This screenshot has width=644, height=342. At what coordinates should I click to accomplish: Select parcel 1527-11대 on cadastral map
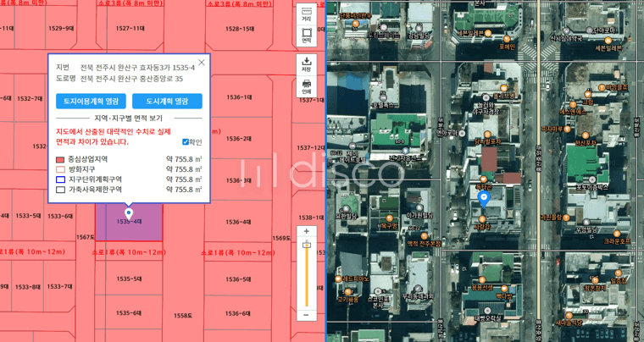point(130,29)
